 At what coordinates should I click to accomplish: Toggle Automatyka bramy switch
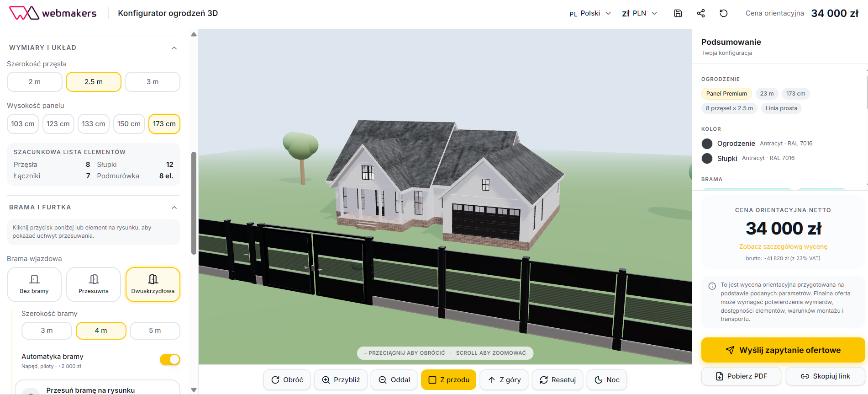170,360
